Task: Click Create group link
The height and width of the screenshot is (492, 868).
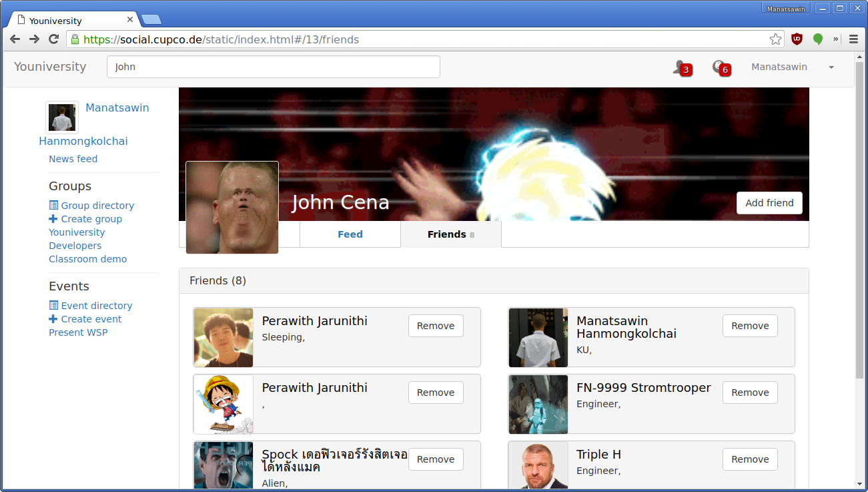Action: pyautogui.click(x=85, y=219)
